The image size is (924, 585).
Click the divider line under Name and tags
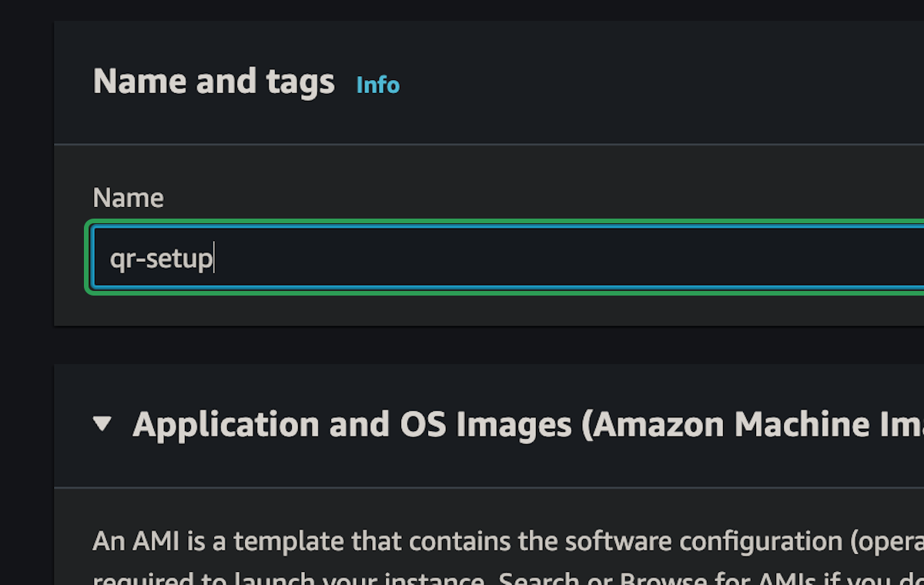click(489, 144)
